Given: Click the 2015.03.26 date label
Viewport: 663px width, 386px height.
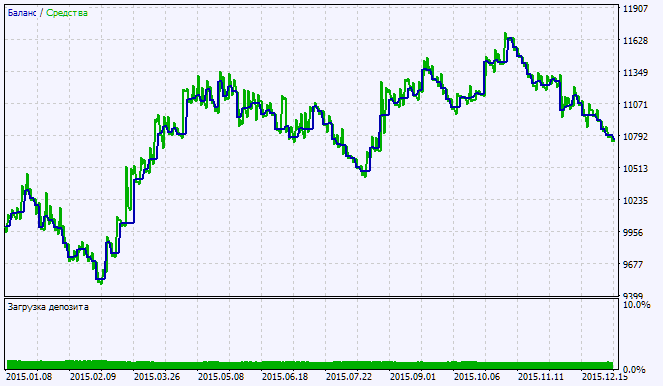Looking at the screenshot, I should [x=156, y=377].
